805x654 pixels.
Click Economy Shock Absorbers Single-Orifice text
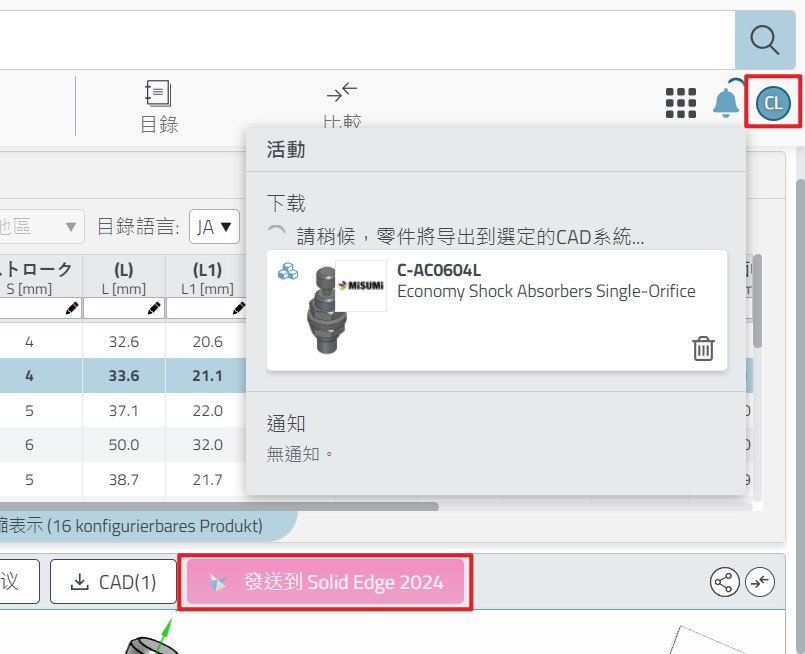[546, 291]
